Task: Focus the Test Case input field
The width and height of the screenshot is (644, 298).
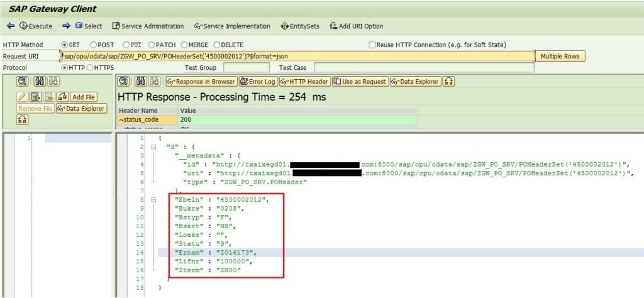Action: click(x=425, y=68)
